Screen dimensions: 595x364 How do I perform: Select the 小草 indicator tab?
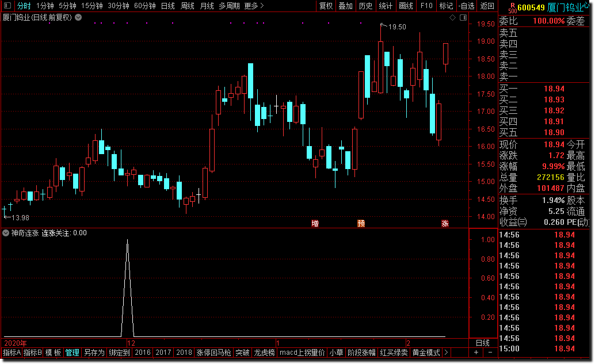click(x=336, y=352)
